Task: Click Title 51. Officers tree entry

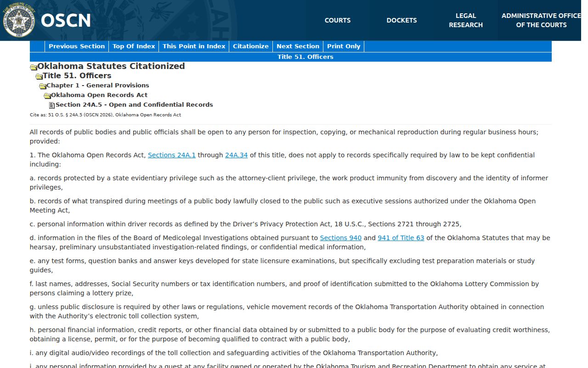Action: pyautogui.click(x=77, y=75)
